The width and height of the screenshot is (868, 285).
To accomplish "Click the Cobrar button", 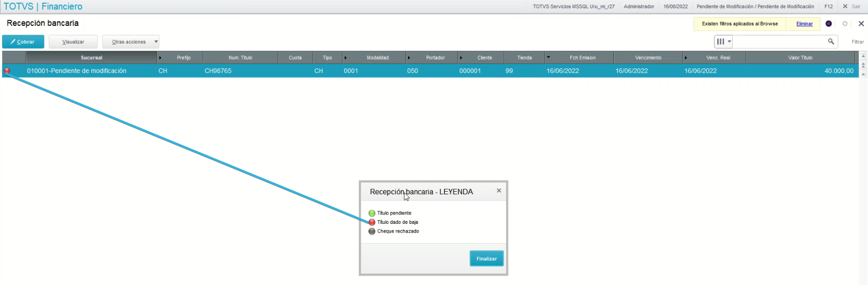I will [x=23, y=42].
